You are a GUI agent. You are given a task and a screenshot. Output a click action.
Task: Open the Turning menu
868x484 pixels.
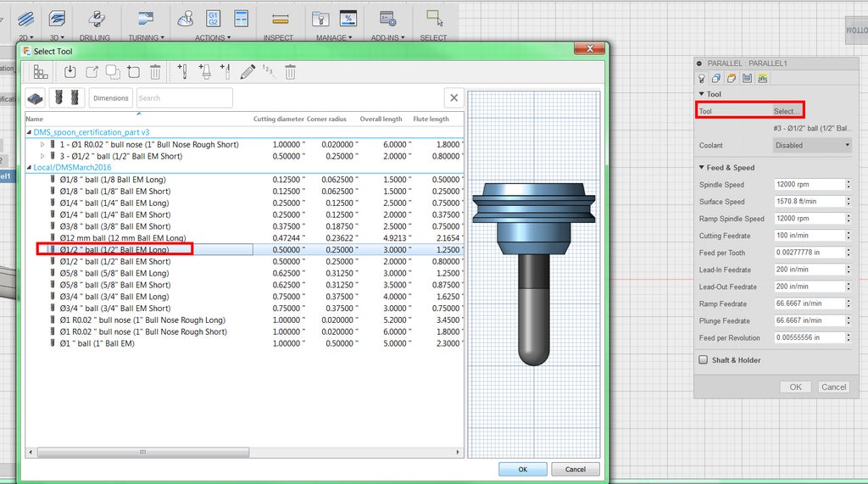tap(146, 37)
